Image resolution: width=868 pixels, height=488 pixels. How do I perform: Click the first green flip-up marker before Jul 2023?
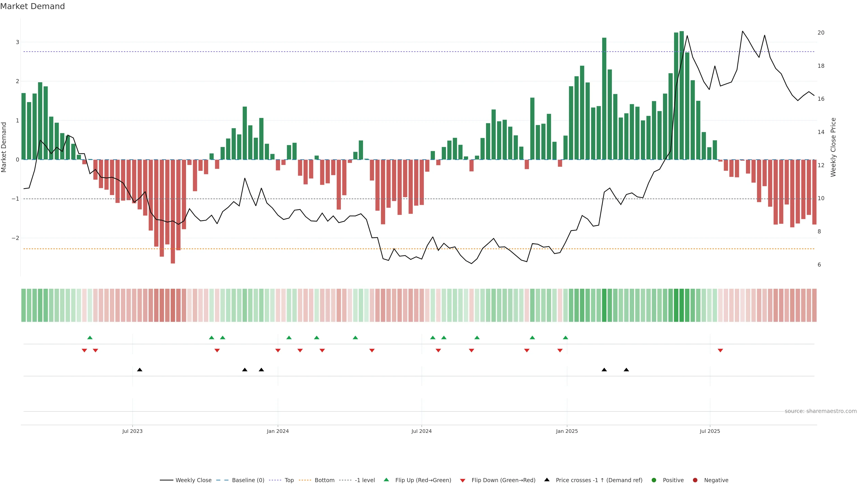pyautogui.click(x=90, y=338)
